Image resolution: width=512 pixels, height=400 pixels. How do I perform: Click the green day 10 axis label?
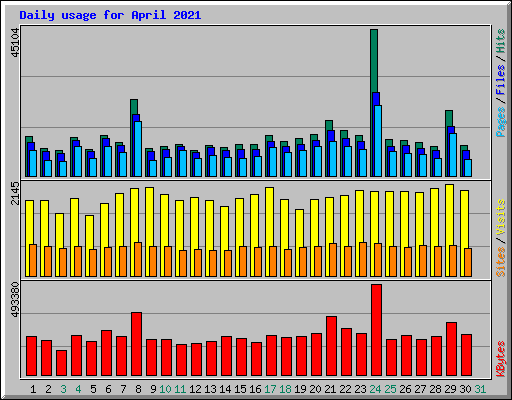pyautogui.click(x=165, y=389)
